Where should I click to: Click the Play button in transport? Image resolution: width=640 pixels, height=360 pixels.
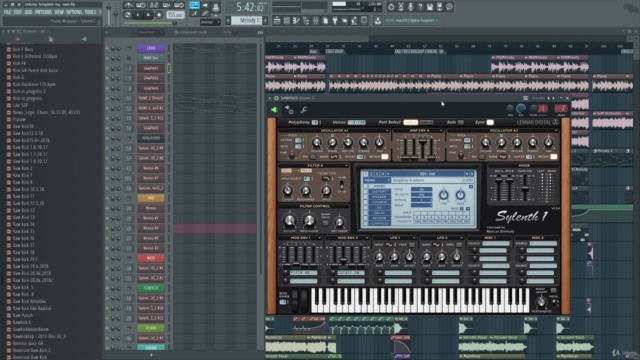pyautogui.click(x=138, y=15)
